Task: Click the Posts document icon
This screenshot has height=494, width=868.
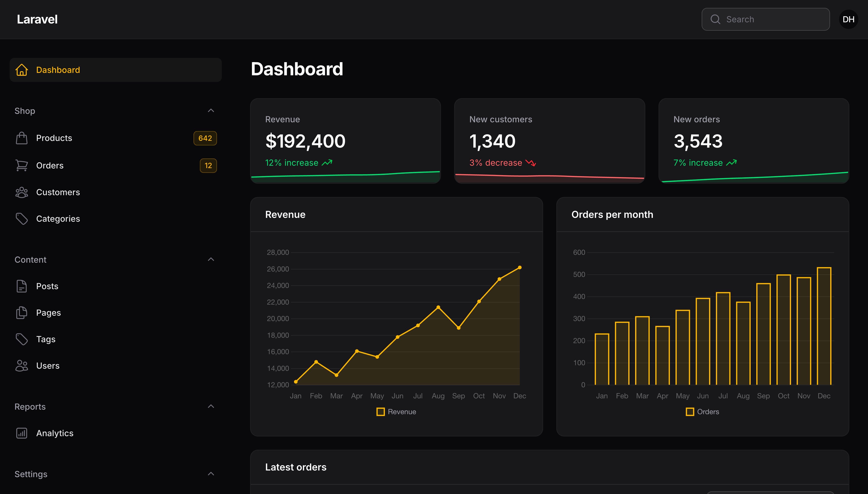Action: click(22, 286)
